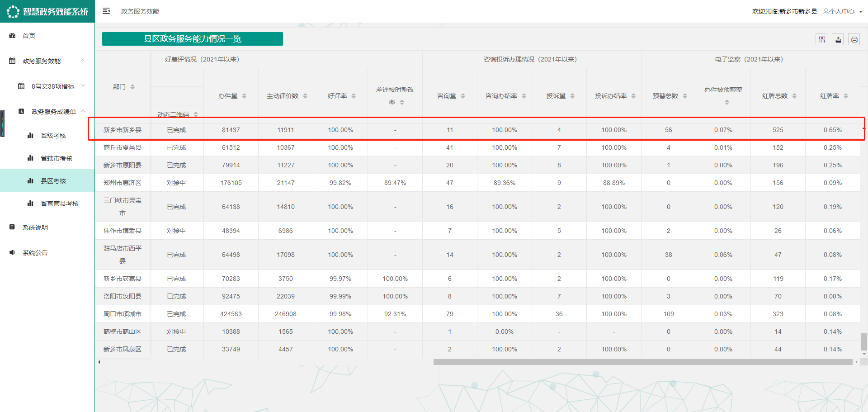Image resolution: width=868 pixels, height=412 pixels.
Task: Click the 商丘市夏邑县 department cell
Action: 123,147
